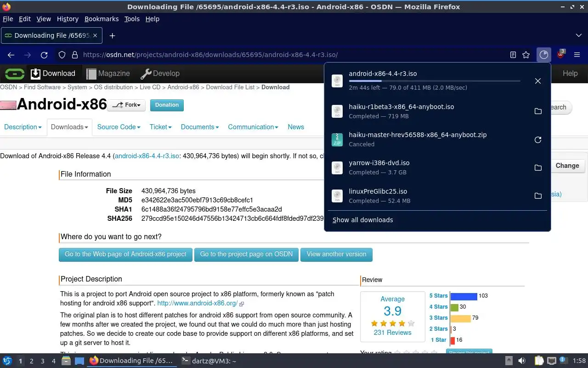This screenshot has width=588, height=368.
Task: Click android-x86-4.4-r3.iso direct link
Action: 147,156
